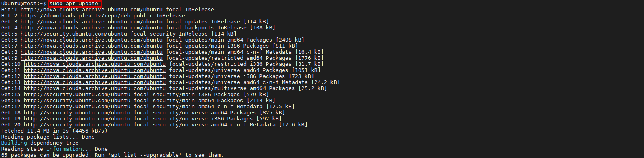Click the security URL on Get:20
644x158 pixels.
77,125
